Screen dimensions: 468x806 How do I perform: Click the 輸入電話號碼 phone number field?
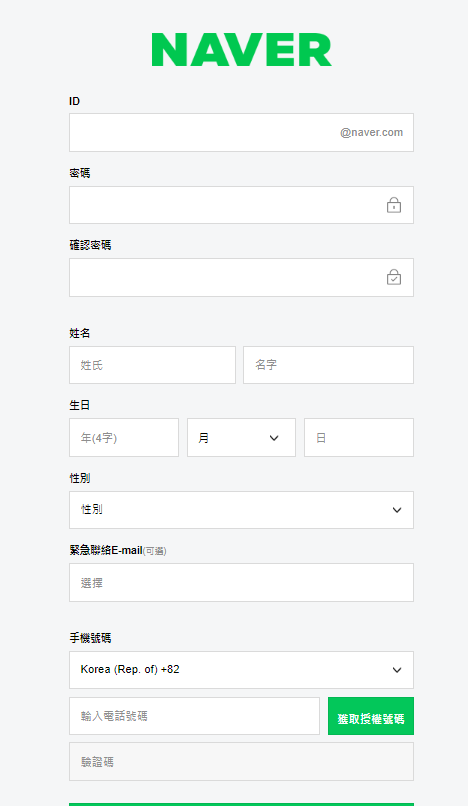(x=194, y=716)
